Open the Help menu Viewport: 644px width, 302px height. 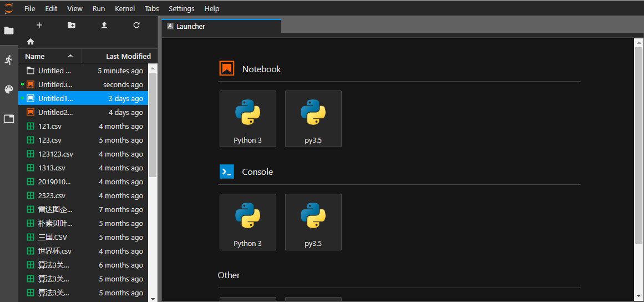212,8
